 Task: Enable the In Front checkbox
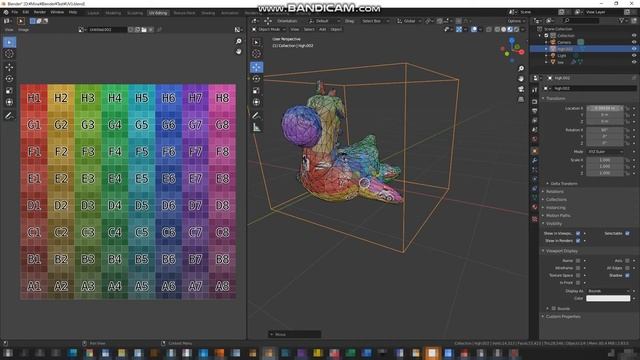578,282
